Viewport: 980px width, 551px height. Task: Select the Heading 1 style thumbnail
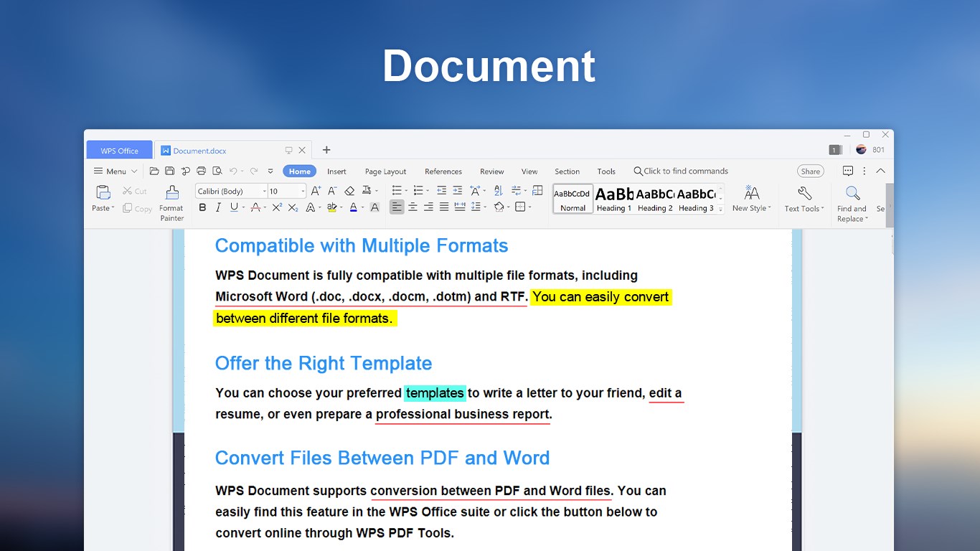click(x=614, y=199)
